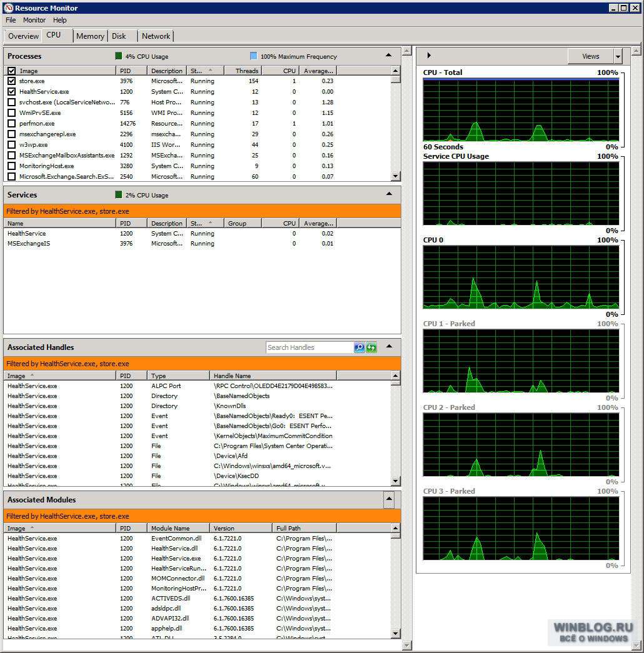Toggle the Image select-all checkbox in Processes header
The width and height of the screenshot is (644, 653).
coord(12,71)
